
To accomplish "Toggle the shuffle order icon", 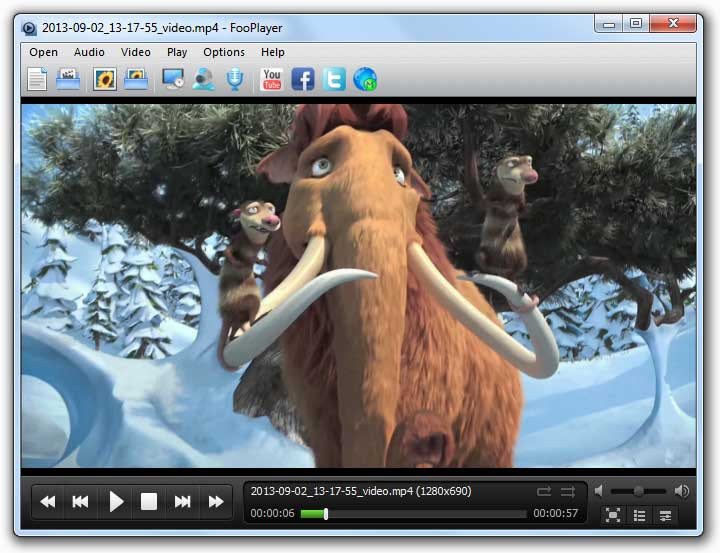I will coord(568,492).
